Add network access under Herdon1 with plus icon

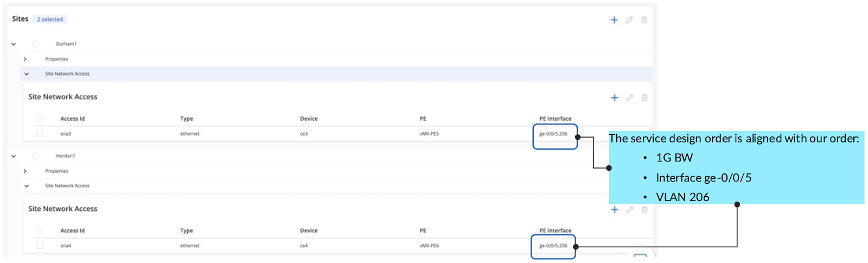point(615,210)
